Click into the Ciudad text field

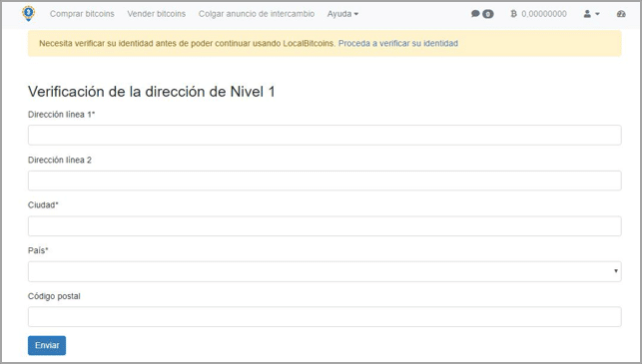pos(324,226)
